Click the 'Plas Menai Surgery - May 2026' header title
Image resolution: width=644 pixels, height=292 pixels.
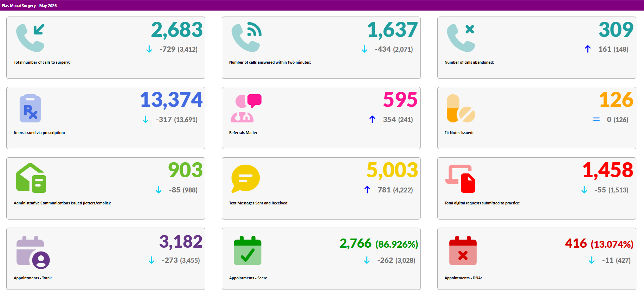(29, 6)
